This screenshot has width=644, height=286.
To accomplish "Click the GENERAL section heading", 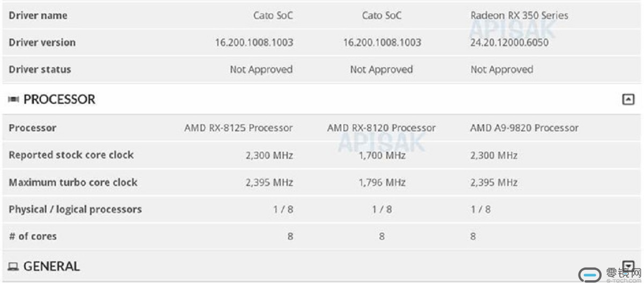I will coord(52,266).
